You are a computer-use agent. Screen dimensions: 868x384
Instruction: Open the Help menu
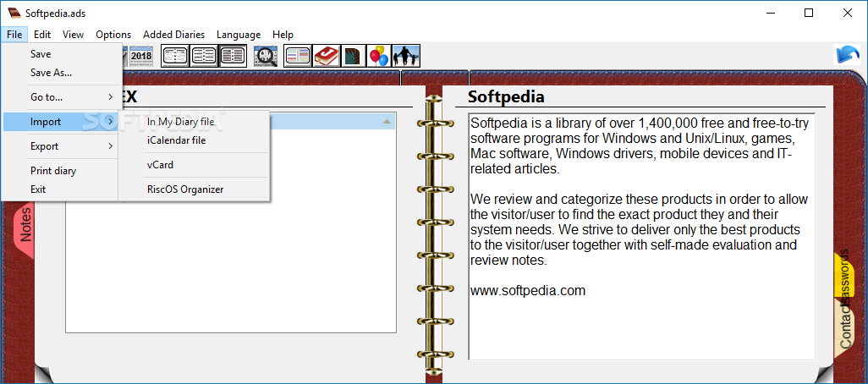pos(283,35)
